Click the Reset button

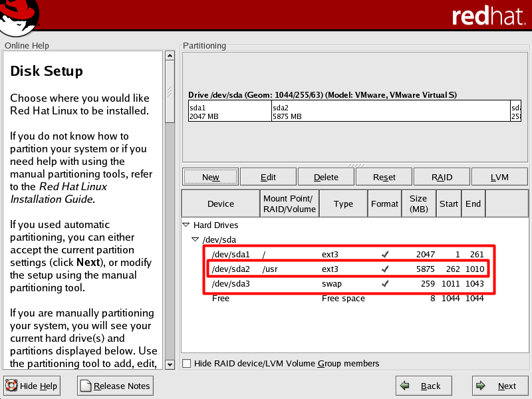pyautogui.click(x=384, y=177)
